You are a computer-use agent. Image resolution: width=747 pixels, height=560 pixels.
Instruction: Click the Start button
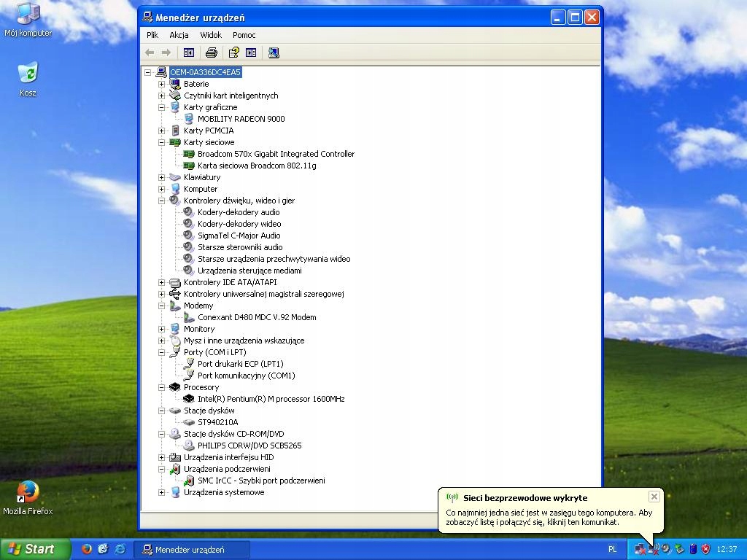[35, 549]
